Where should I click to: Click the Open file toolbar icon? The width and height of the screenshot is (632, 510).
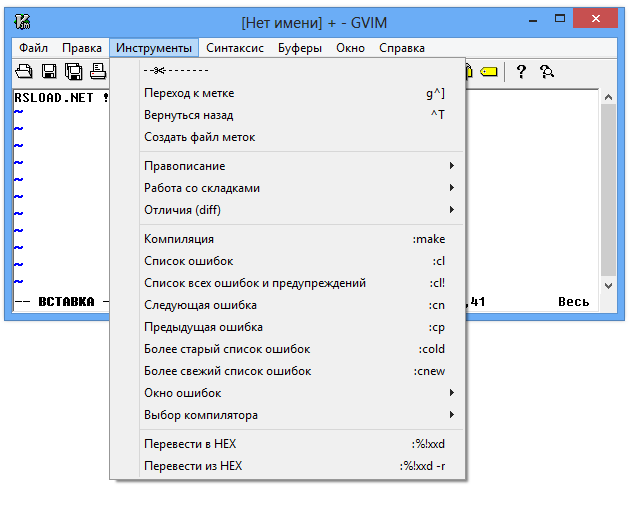(24, 72)
